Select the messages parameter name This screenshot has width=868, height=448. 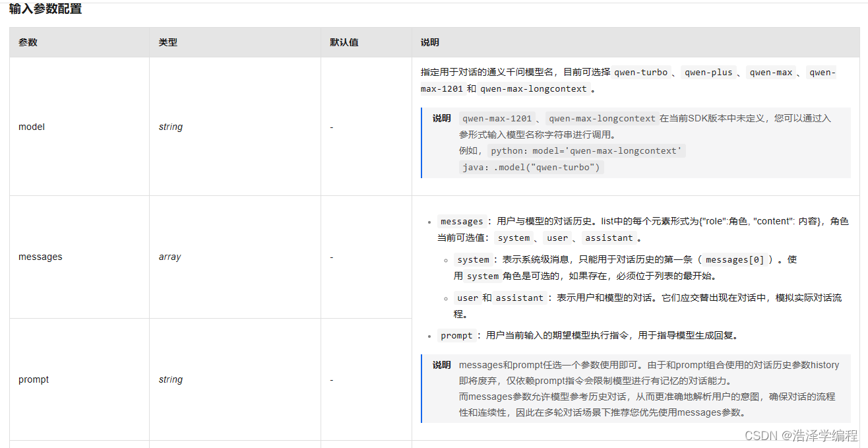(x=40, y=257)
